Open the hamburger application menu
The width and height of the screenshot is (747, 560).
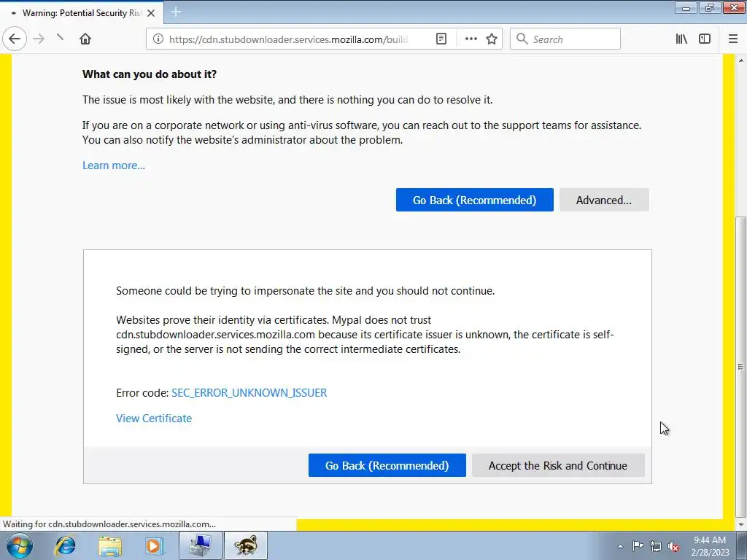pos(733,39)
